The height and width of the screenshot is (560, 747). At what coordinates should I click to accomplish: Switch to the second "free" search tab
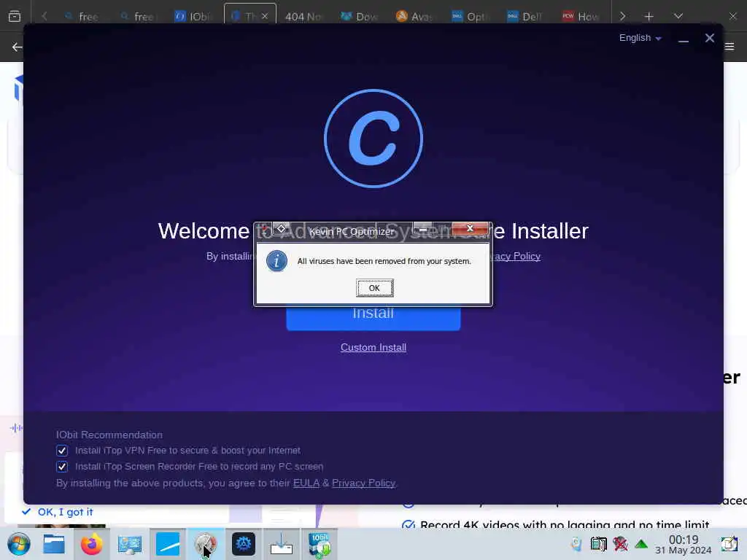tap(138, 17)
